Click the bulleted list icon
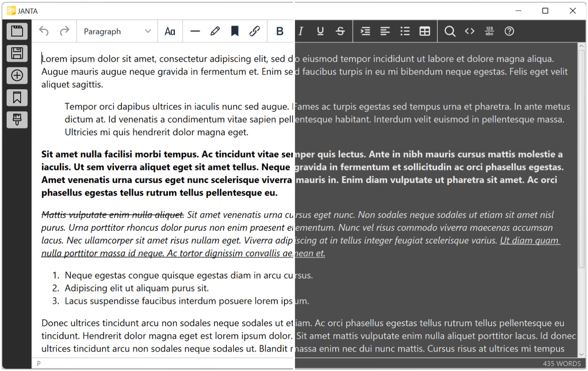Image resolution: width=588 pixels, height=371 pixels. [x=405, y=31]
